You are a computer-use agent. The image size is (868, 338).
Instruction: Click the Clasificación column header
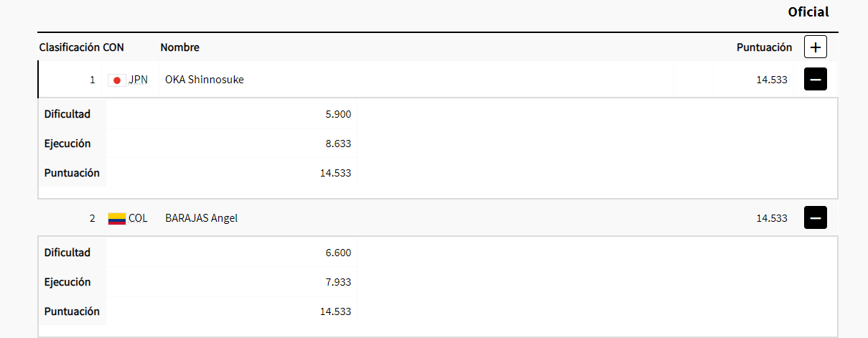tap(69, 47)
